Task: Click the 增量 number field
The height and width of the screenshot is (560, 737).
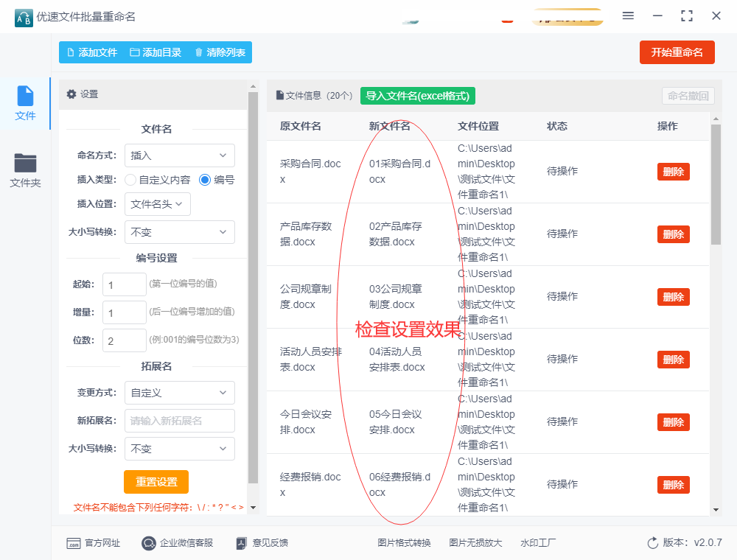Action: [125, 312]
